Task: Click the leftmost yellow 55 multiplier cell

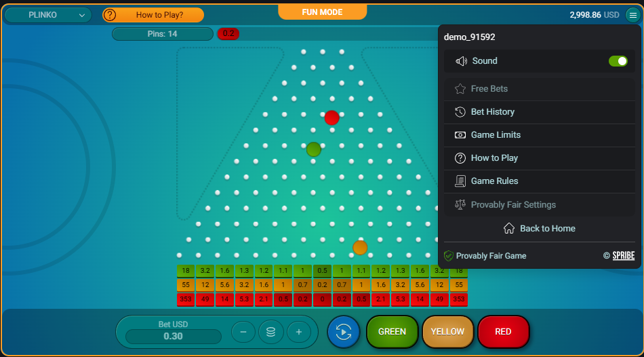Action: tap(186, 285)
